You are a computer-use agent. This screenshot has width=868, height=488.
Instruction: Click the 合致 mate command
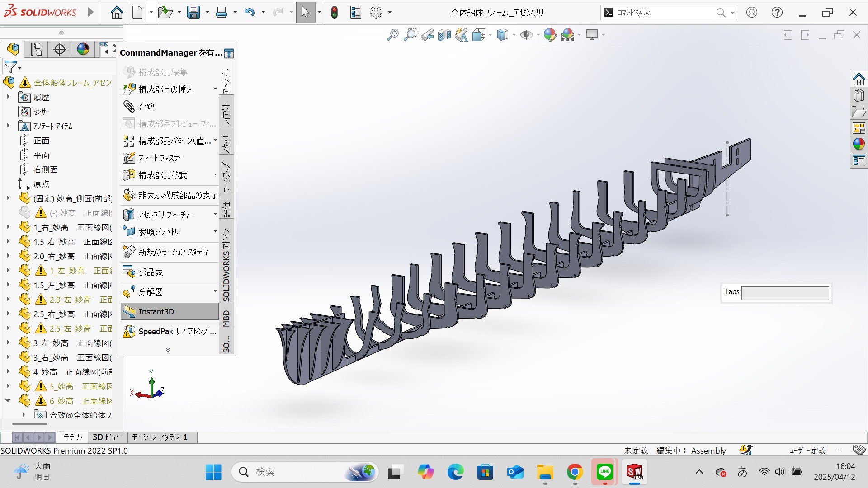(x=139, y=106)
